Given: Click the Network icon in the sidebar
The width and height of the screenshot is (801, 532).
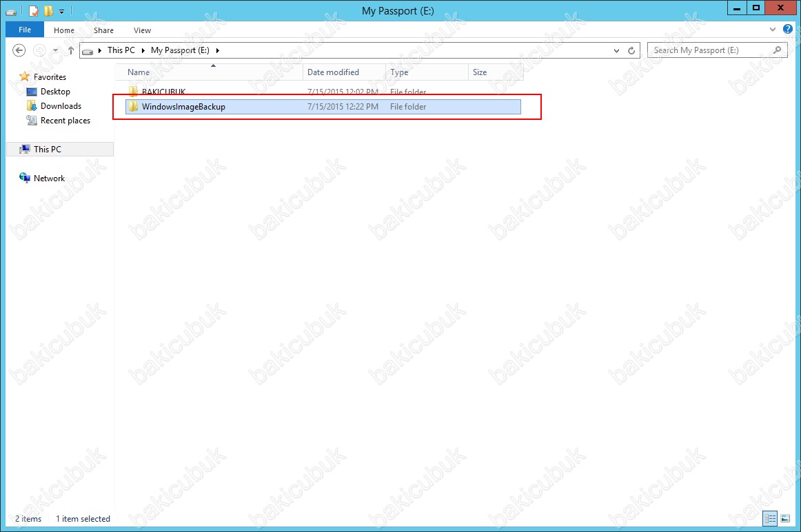Looking at the screenshot, I should click(x=25, y=178).
